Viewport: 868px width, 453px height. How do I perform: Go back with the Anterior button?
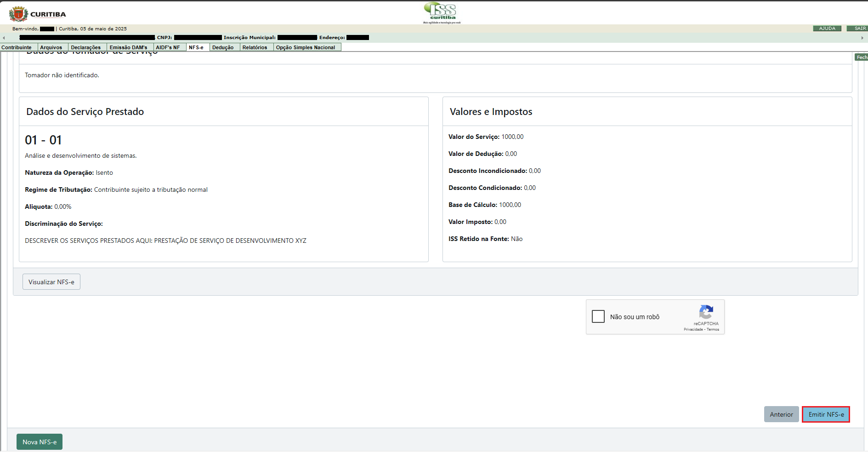[x=781, y=414]
